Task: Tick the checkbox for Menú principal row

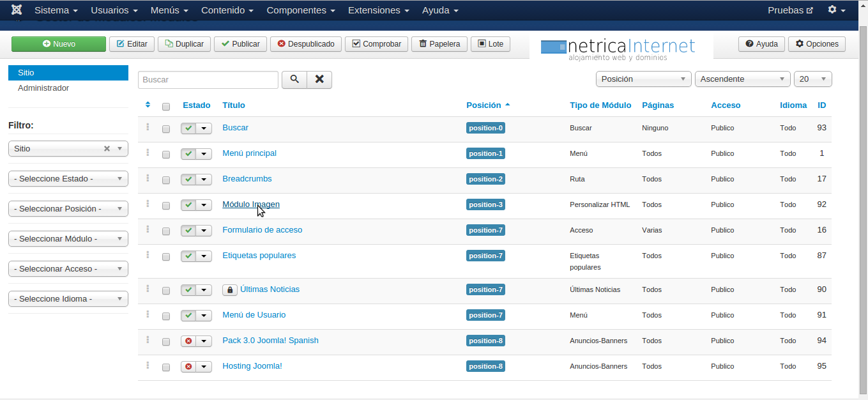Action: [x=166, y=155]
